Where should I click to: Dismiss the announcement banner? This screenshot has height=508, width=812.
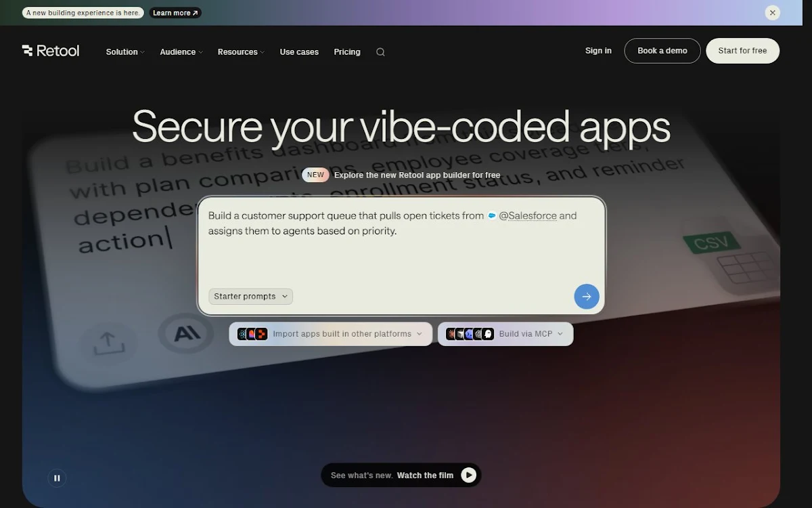(773, 13)
